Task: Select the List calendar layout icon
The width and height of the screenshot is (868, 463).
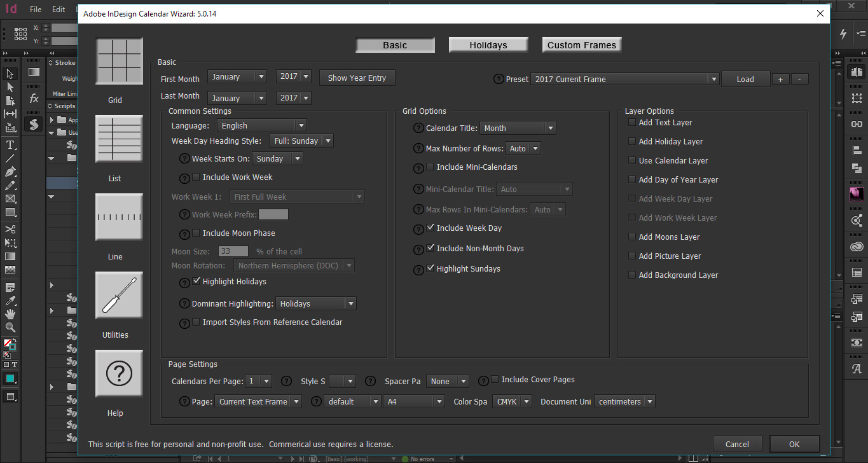Action: click(x=119, y=139)
